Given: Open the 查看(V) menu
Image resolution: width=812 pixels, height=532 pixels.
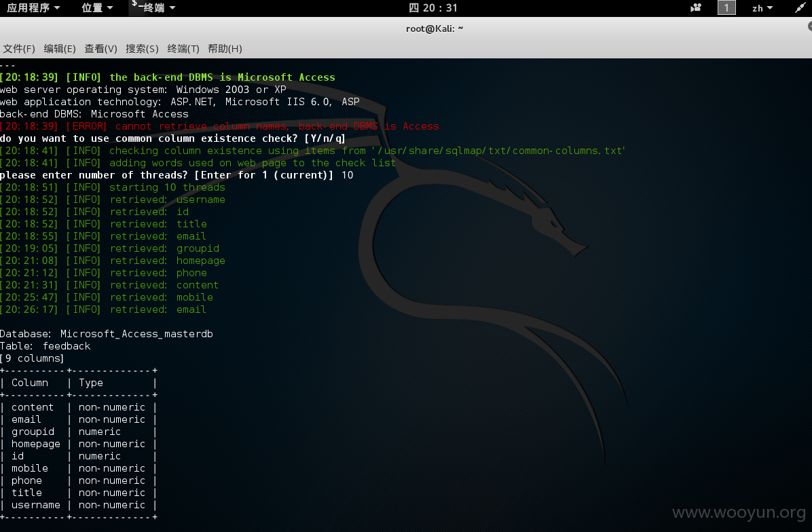Looking at the screenshot, I should click(x=100, y=49).
